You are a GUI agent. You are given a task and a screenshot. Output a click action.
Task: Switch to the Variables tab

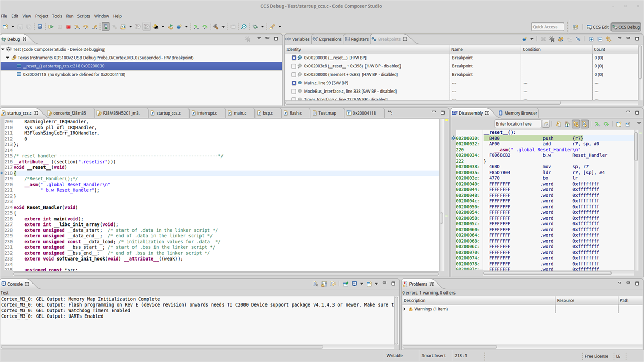(298, 39)
